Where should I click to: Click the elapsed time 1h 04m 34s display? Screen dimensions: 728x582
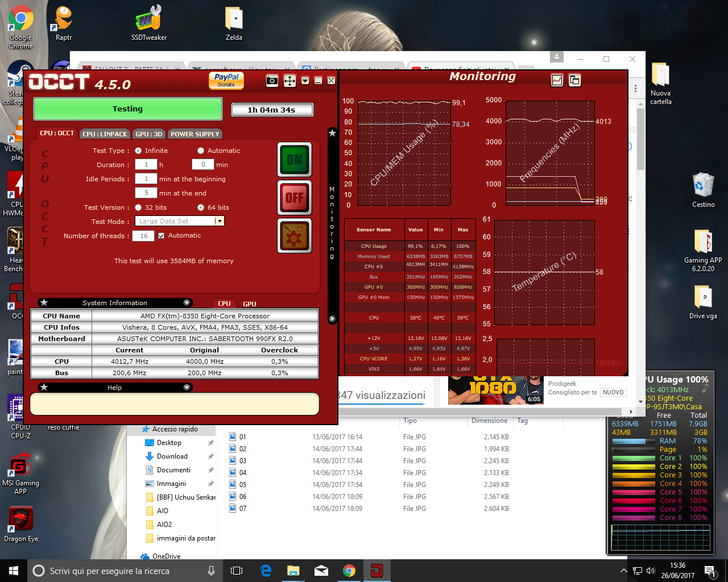click(272, 110)
